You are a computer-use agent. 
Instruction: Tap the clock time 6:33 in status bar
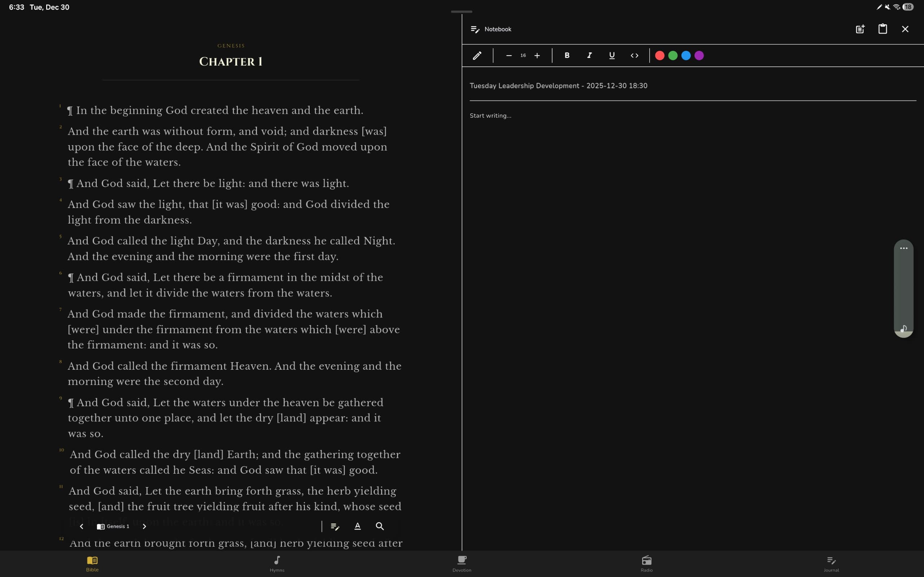coord(16,7)
